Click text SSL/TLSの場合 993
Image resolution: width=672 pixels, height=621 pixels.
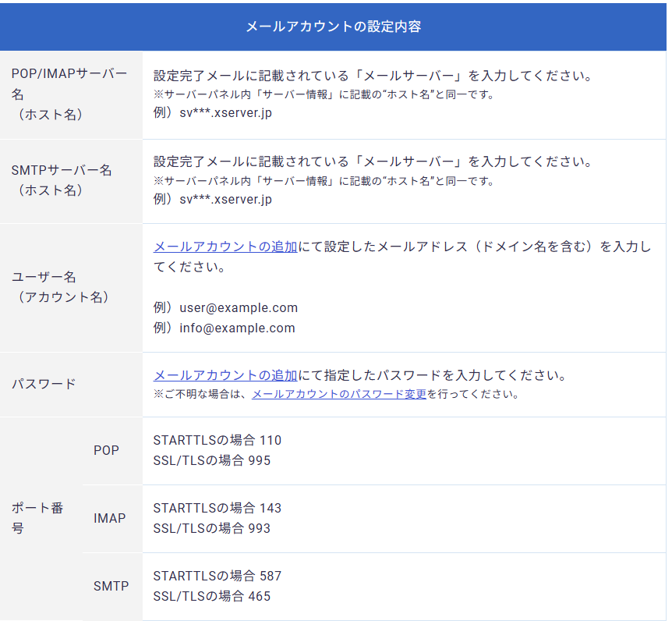pyautogui.click(x=212, y=528)
